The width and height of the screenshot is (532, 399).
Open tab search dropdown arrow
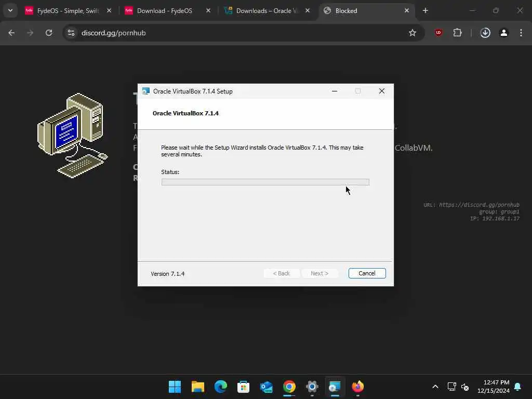(10, 10)
